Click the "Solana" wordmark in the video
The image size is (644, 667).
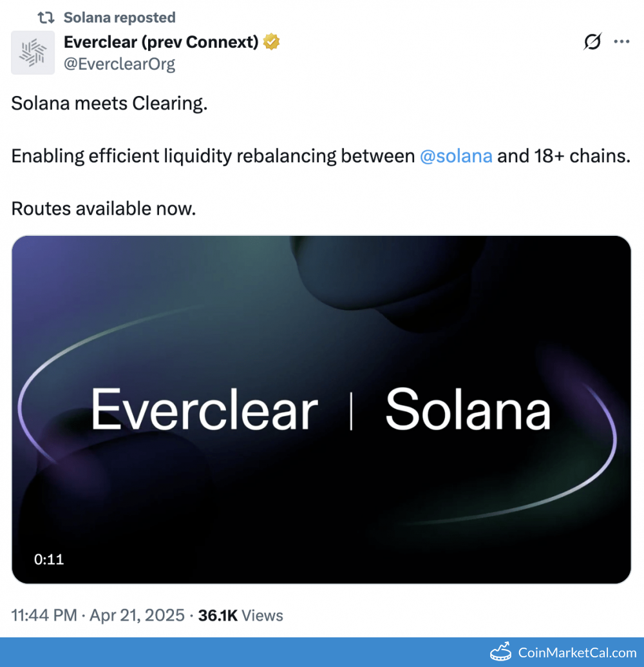point(468,411)
